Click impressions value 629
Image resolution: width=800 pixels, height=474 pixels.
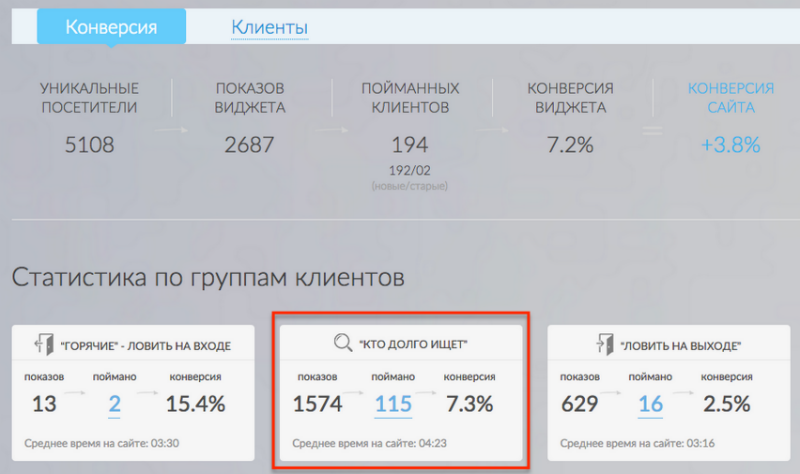580,404
